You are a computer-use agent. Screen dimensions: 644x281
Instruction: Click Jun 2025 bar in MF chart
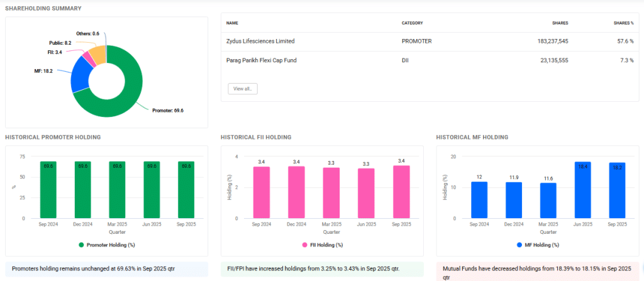click(x=582, y=190)
